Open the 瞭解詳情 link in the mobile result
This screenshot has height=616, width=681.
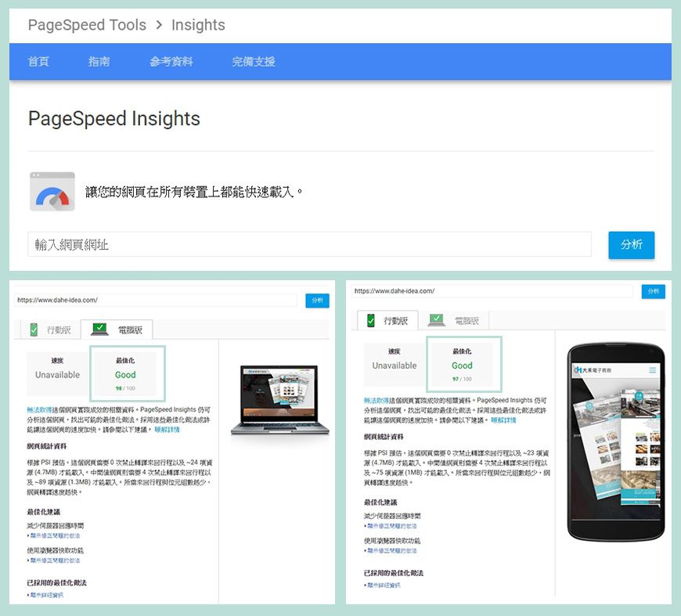pyautogui.click(x=503, y=420)
